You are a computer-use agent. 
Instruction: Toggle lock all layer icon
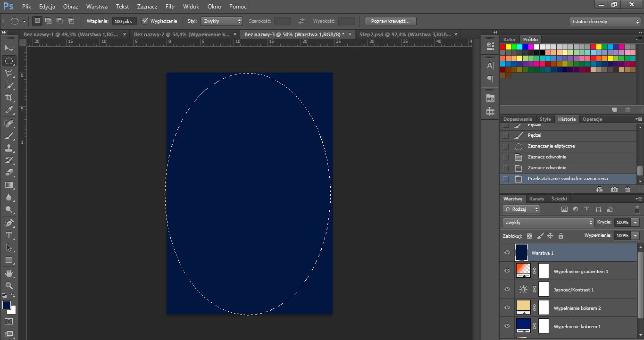tap(560, 235)
